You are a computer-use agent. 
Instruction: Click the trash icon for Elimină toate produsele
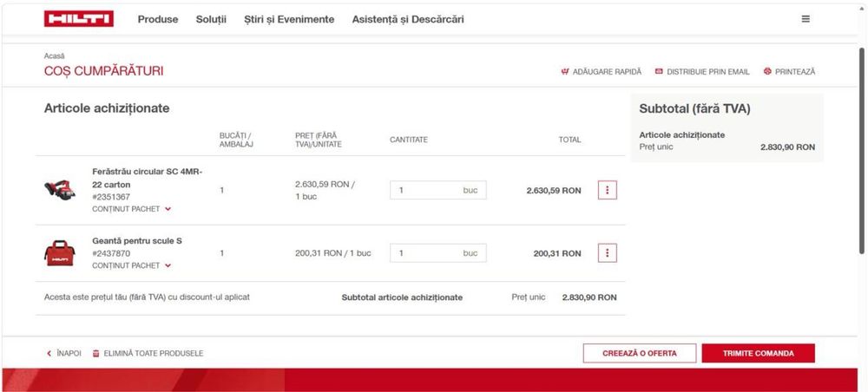coord(95,353)
